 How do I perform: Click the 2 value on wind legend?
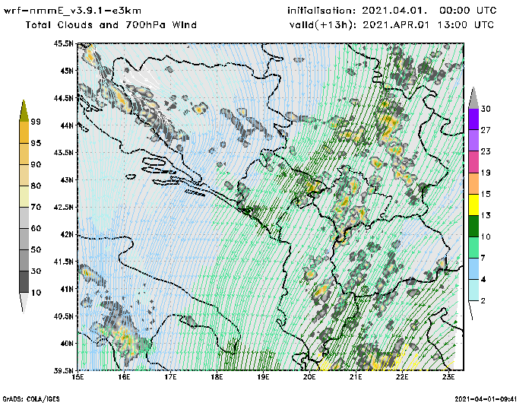pos(483,300)
